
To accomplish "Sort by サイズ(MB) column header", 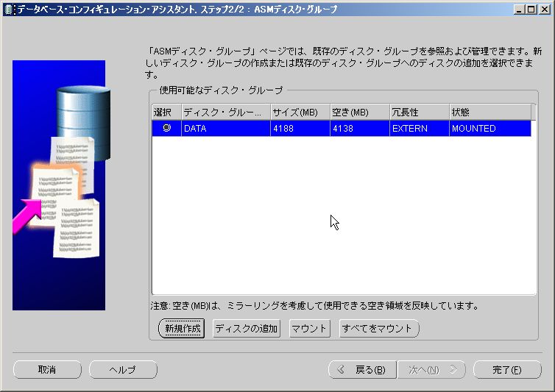I will [300, 113].
